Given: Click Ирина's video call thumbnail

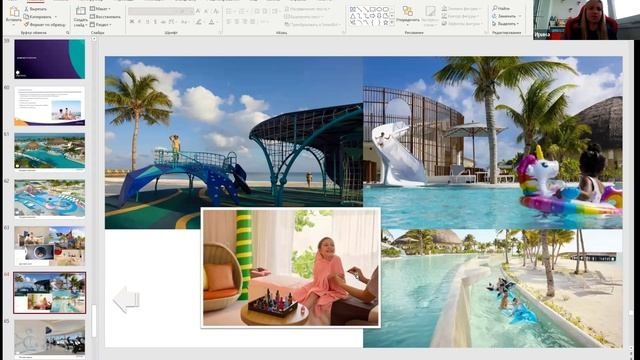Looking at the screenshot, I should [587, 20].
